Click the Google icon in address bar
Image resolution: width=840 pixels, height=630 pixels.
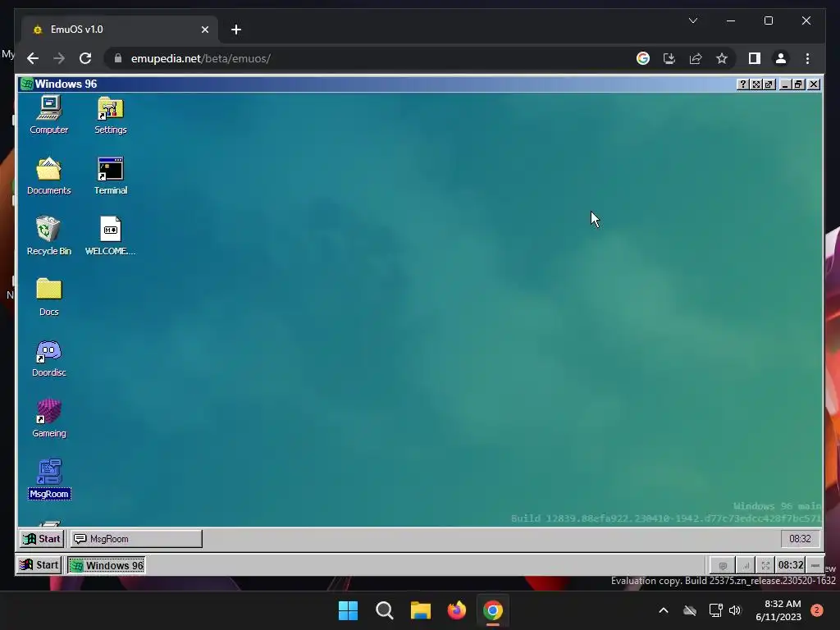coord(643,58)
